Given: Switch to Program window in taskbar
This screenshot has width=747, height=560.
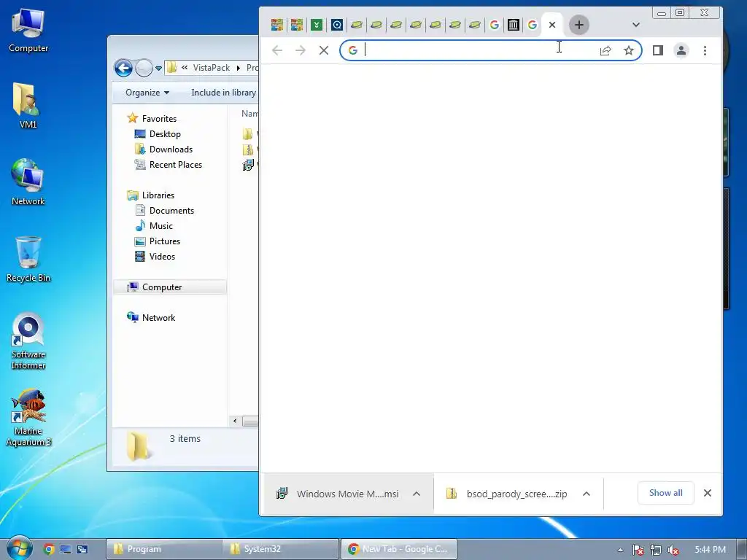Looking at the screenshot, I should (x=163, y=549).
